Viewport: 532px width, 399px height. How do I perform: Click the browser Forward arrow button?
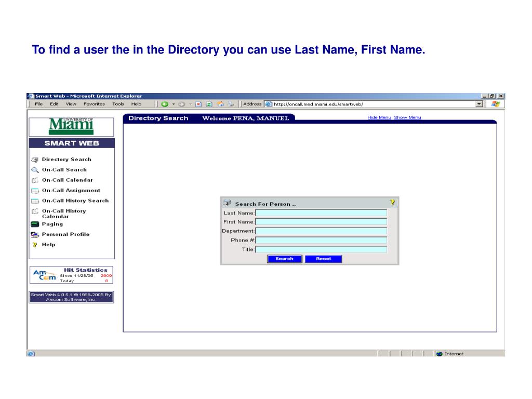click(x=181, y=104)
